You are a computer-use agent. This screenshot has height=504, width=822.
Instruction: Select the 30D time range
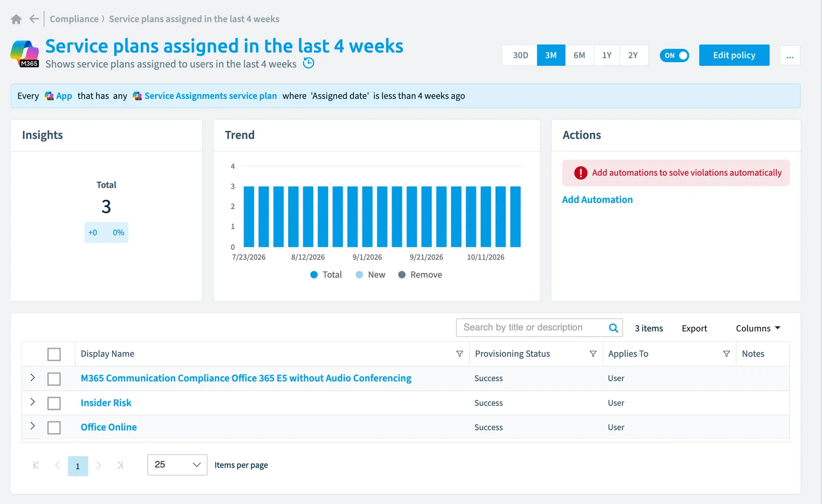tap(520, 55)
